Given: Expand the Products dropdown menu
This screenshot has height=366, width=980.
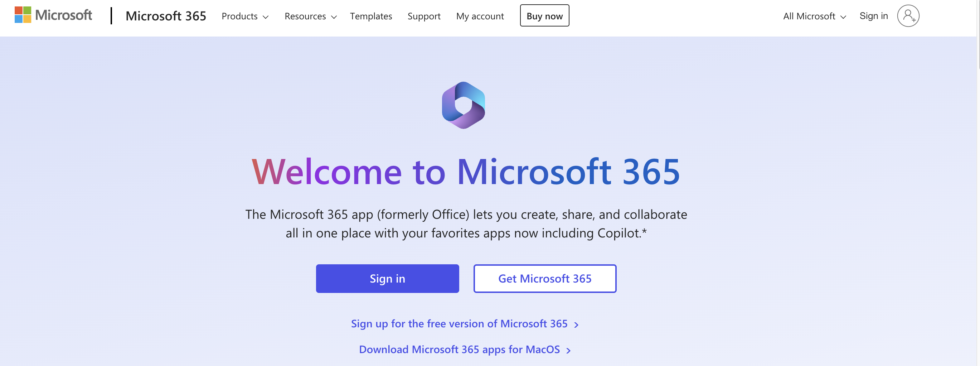Looking at the screenshot, I should tap(245, 16).
